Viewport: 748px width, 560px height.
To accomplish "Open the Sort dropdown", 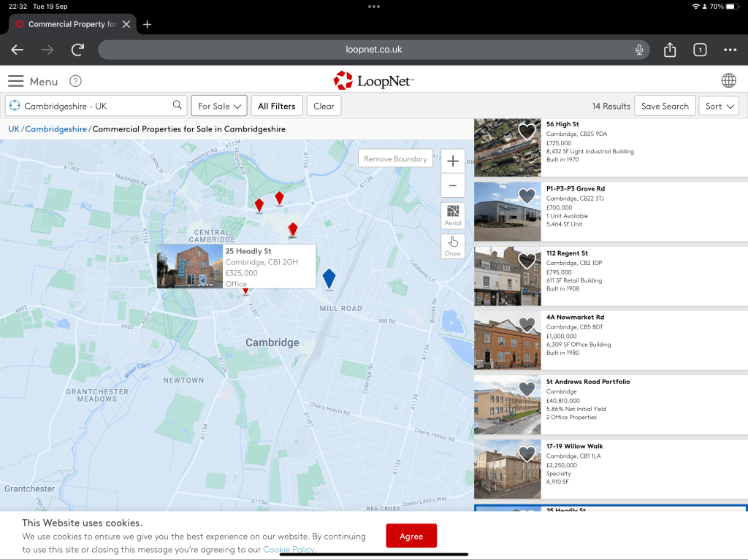I will 719,106.
